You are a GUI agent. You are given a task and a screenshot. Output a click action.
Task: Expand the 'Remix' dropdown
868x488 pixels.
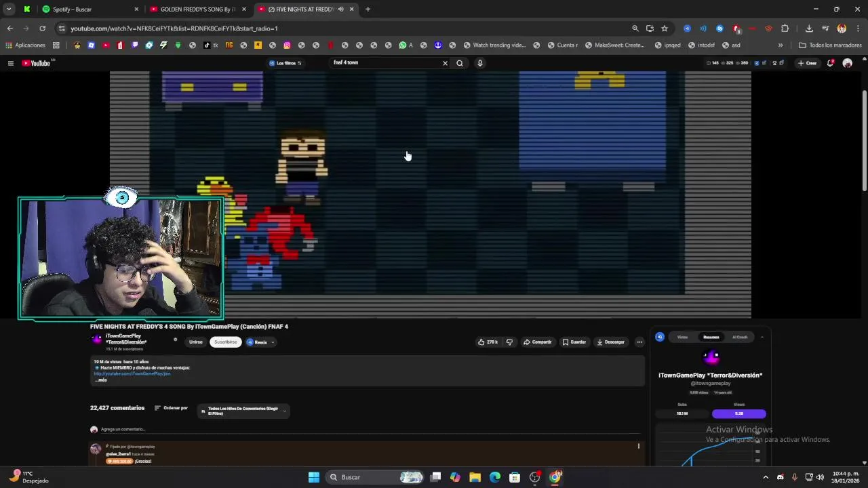(x=260, y=342)
